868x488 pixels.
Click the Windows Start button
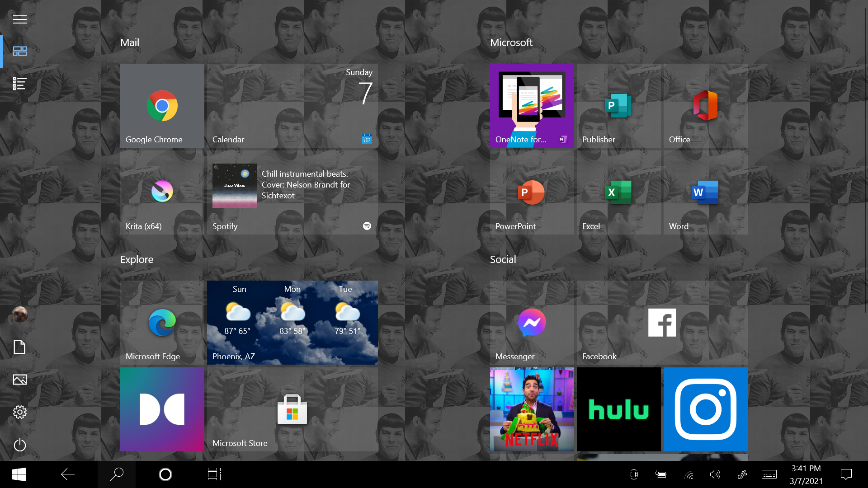tap(19, 474)
